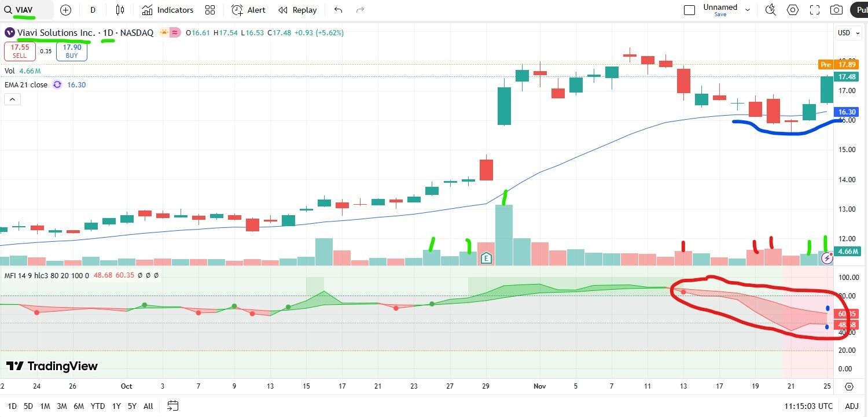
Task: Select the Vol 4.66M legend
Action: [23, 71]
